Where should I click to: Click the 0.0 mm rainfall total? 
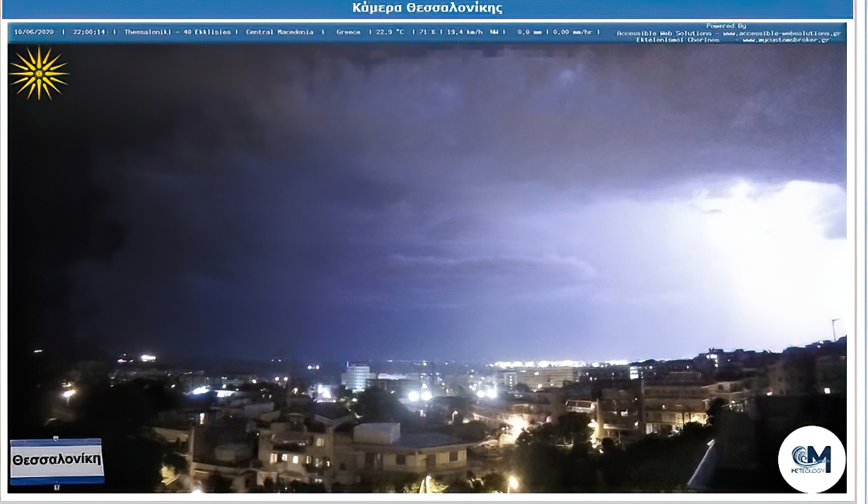[529, 32]
